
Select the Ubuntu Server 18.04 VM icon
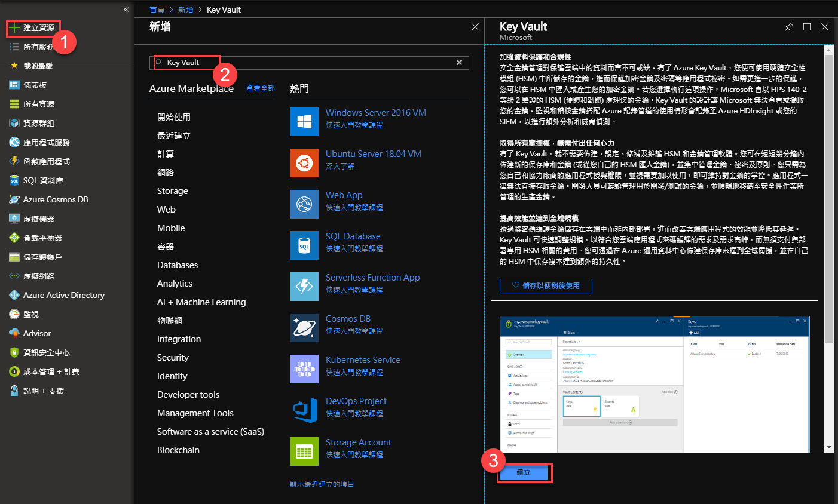[x=304, y=163]
